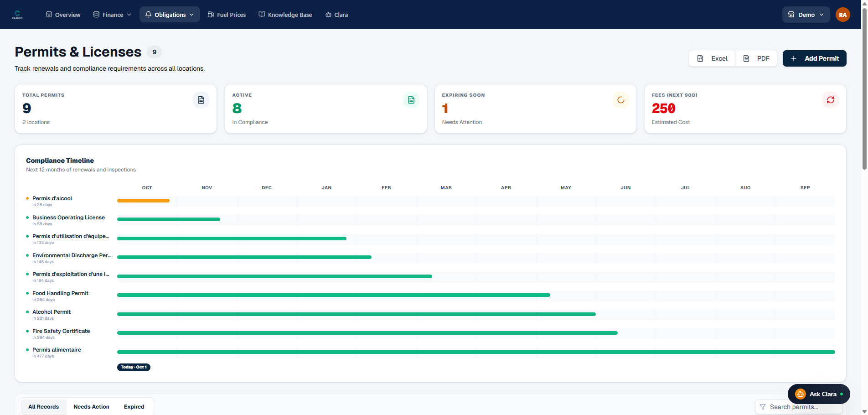The width and height of the screenshot is (868, 415).
Task: Click the Knowledge Base book icon
Action: tap(262, 15)
